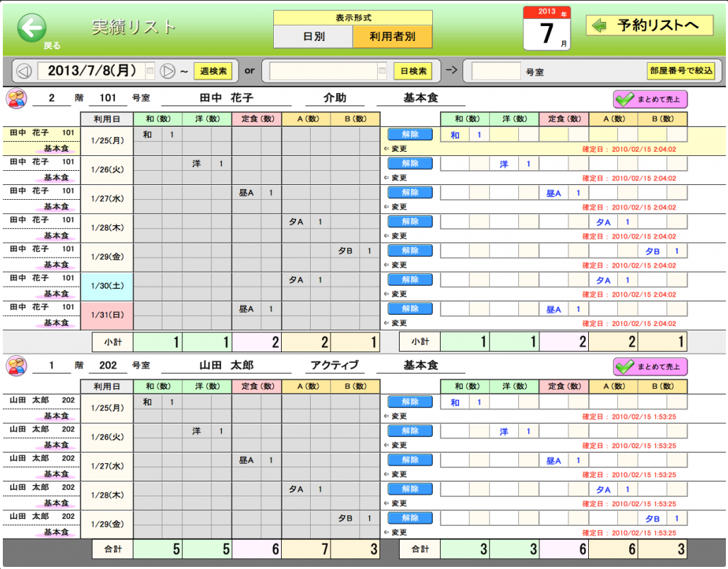Click 部屋番号で絞込 filter button
The width and height of the screenshot is (728, 569).
click(x=680, y=71)
